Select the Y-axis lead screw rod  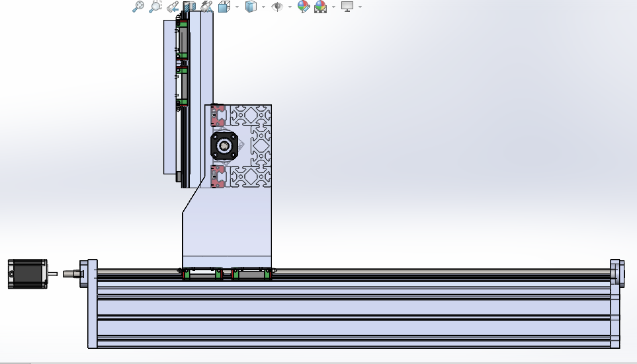tap(353, 270)
